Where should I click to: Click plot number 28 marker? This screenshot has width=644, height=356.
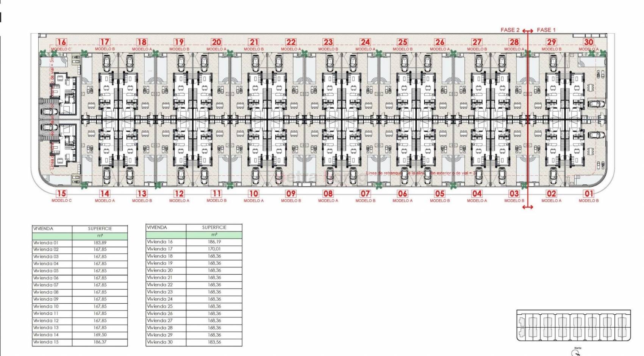click(x=514, y=42)
